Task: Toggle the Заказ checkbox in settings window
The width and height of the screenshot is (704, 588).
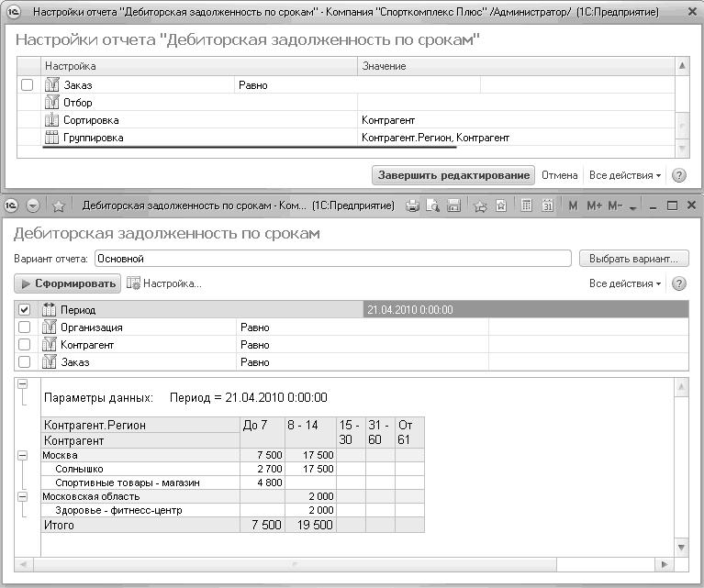Action: pyautogui.click(x=27, y=84)
